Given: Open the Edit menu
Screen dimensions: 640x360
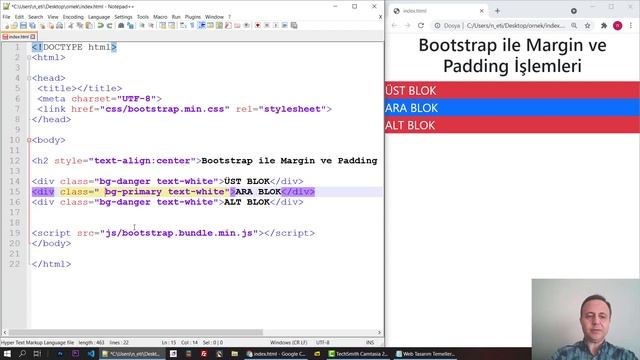Looking at the screenshot, I should pyautogui.click(x=19, y=17).
